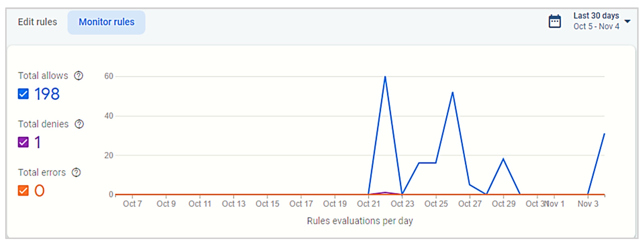This screenshot has width=644, height=246.
Task: Click the Oct 5 - Nov 4 date text
Action: click(596, 26)
